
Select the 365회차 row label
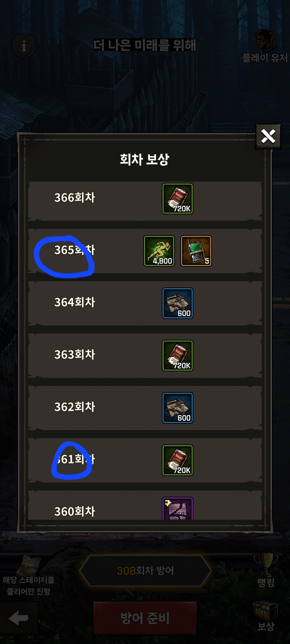(75, 250)
